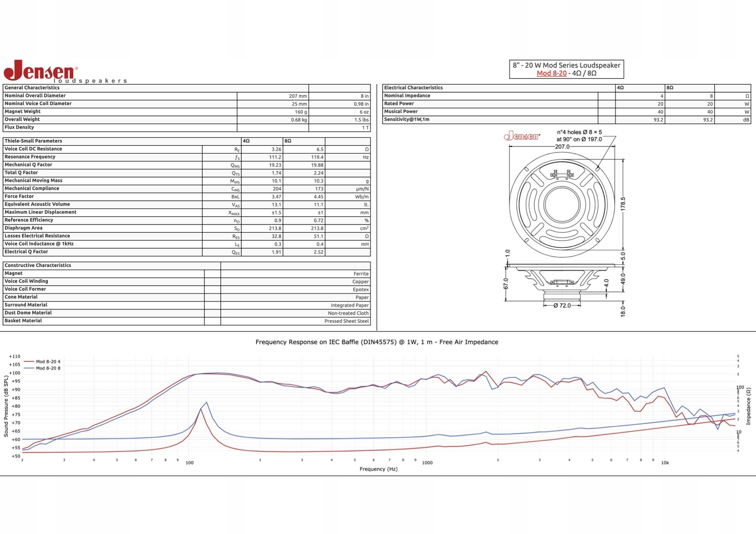This screenshot has width=756, height=534.
Task: Select the "Voice Coil Inductance @ 1kHz" row label
Action: click(x=39, y=244)
